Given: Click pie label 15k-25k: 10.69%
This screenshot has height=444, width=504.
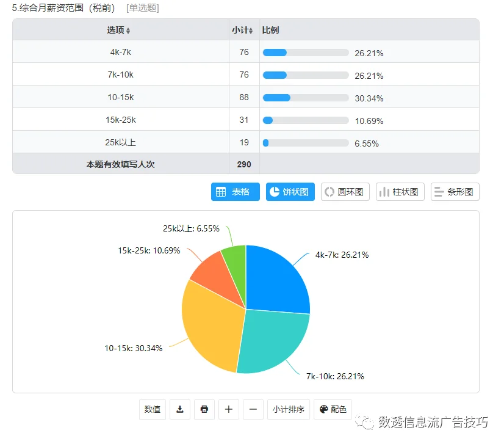Looking at the screenshot, I should tap(149, 250).
